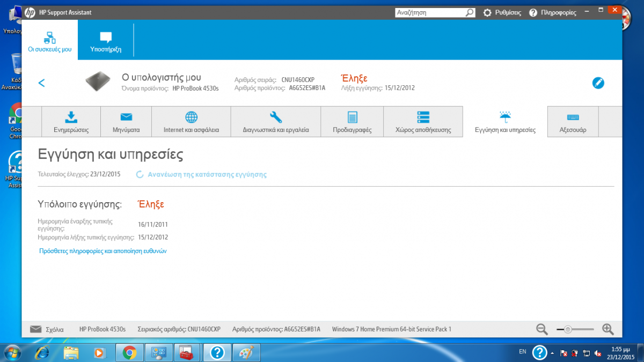The image size is (644, 362).
Task: Open Google Chrome desktop shortcut
Action: [x=15, y=121]
